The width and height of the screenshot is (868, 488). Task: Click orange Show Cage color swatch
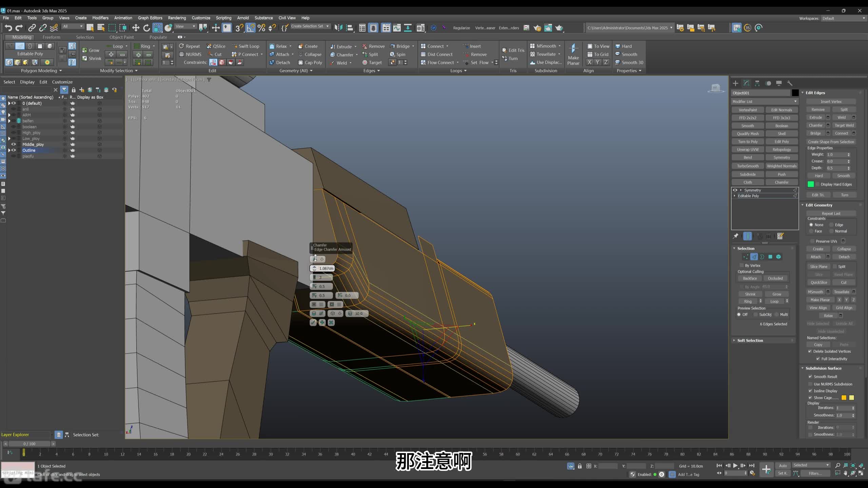[x=844, y=398]
